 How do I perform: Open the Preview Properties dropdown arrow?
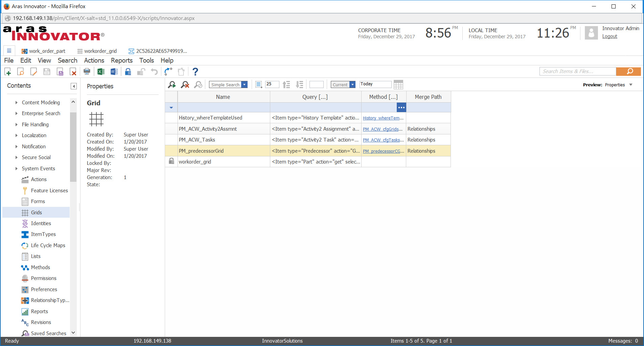tap(631, 85)
